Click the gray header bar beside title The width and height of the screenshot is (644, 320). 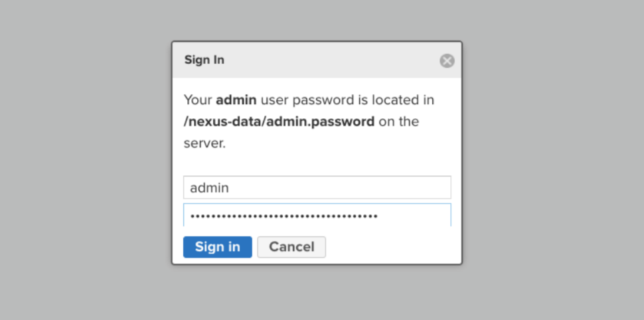click(x=329, y=60)
